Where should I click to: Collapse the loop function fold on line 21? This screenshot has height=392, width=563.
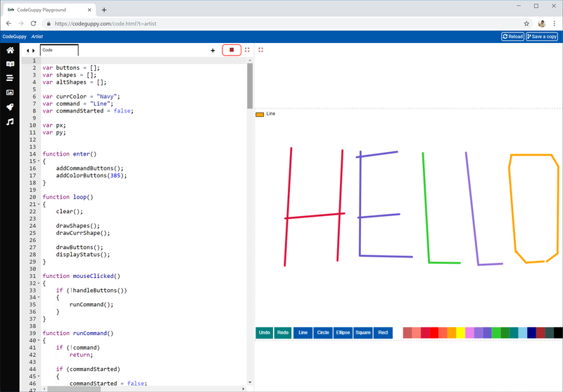39,204
